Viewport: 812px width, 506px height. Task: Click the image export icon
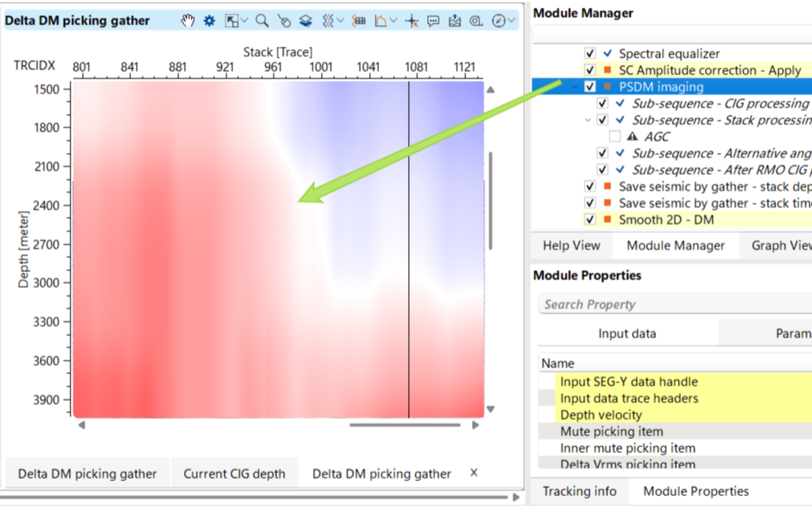[454, 21]
